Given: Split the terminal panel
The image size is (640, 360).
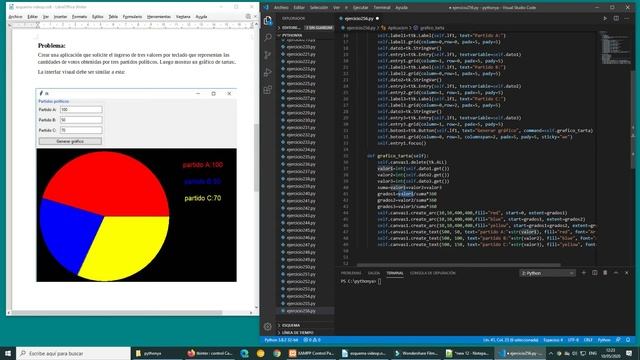Looking at the screenshot, I should [595, 273].
